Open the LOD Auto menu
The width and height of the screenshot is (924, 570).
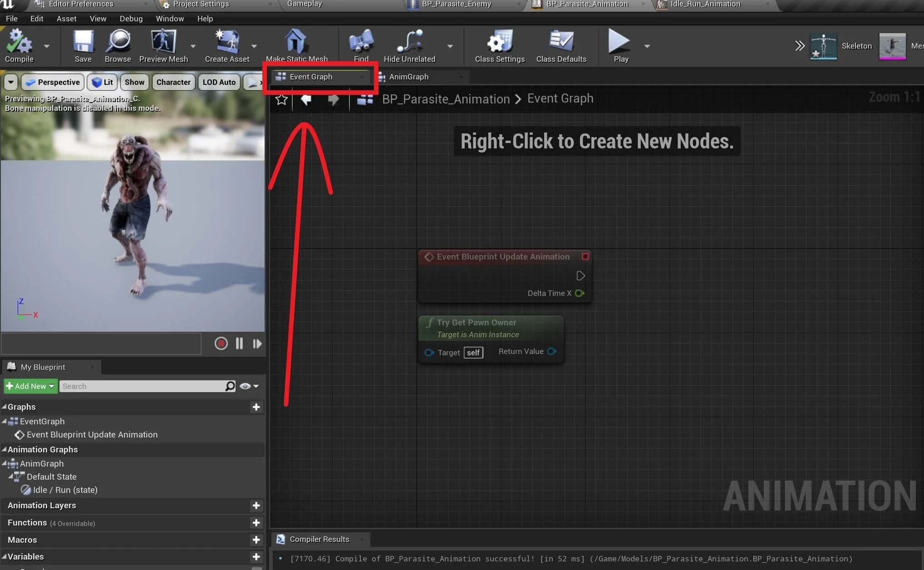pos(219,82)
